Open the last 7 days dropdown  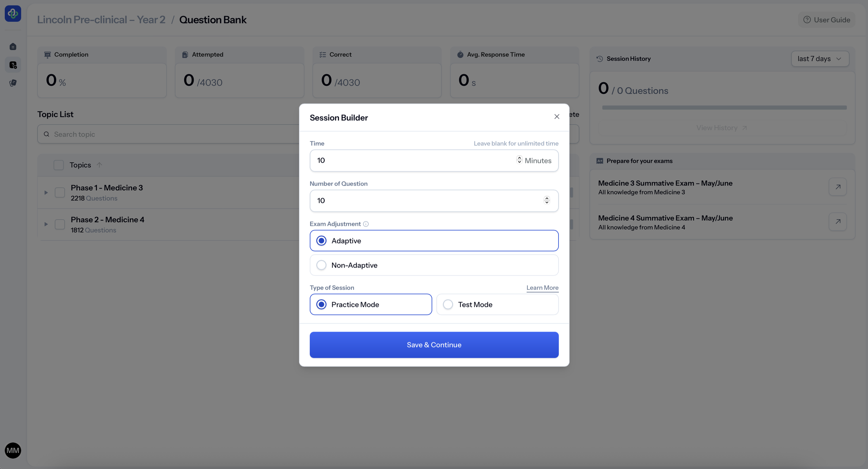pos(820,59)
